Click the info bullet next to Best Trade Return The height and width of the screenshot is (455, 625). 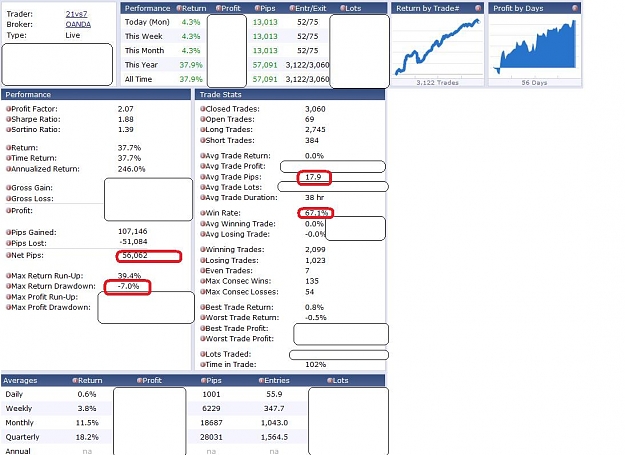(202, 307)
